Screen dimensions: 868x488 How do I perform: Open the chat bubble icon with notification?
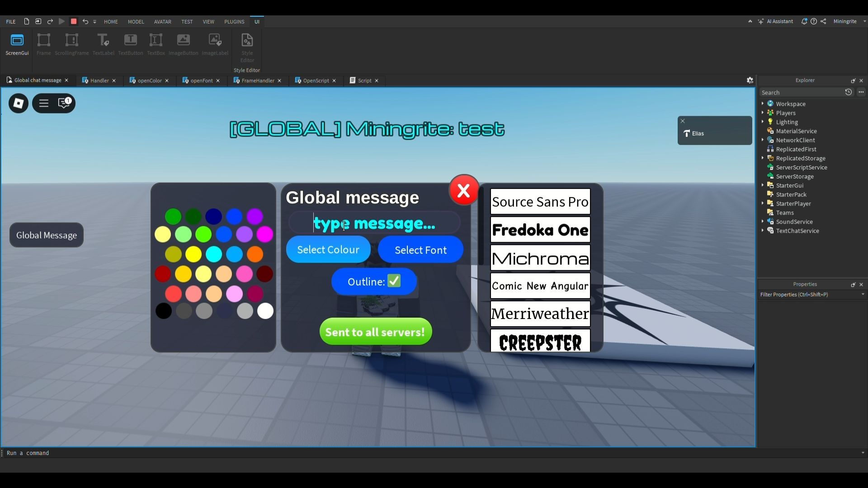(64, 103)
